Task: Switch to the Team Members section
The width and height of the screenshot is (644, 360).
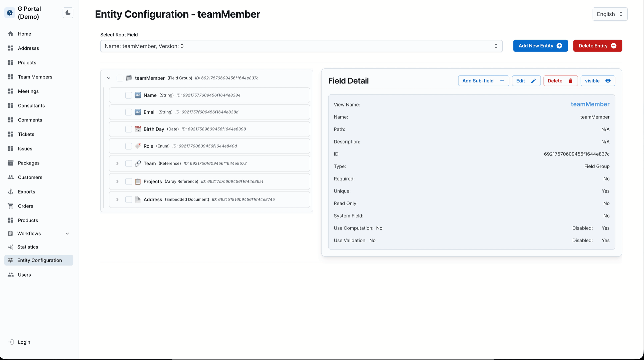Action: click(x=35, y=77)
